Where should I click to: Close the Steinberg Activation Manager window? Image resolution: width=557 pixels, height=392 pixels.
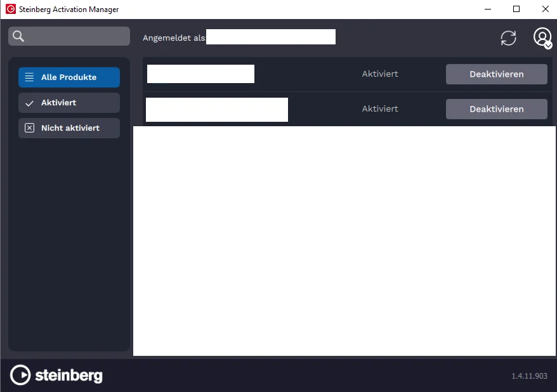pos(546,10)
